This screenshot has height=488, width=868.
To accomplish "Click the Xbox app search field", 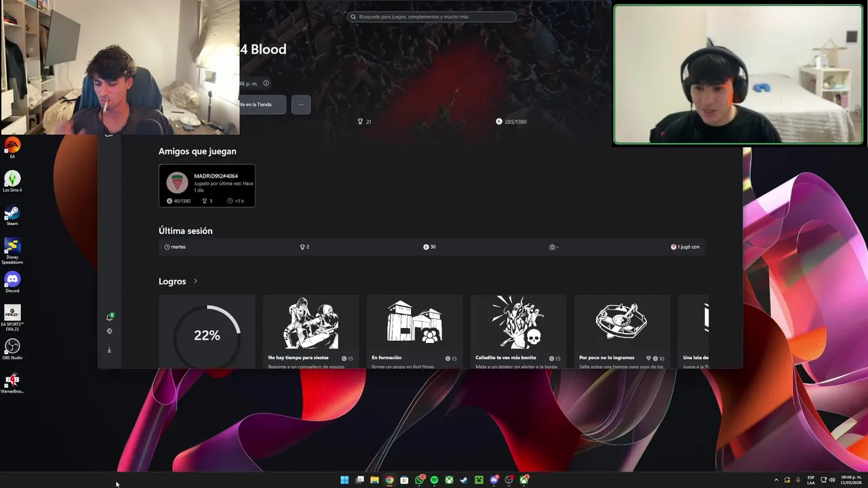I will coord(432,16).
